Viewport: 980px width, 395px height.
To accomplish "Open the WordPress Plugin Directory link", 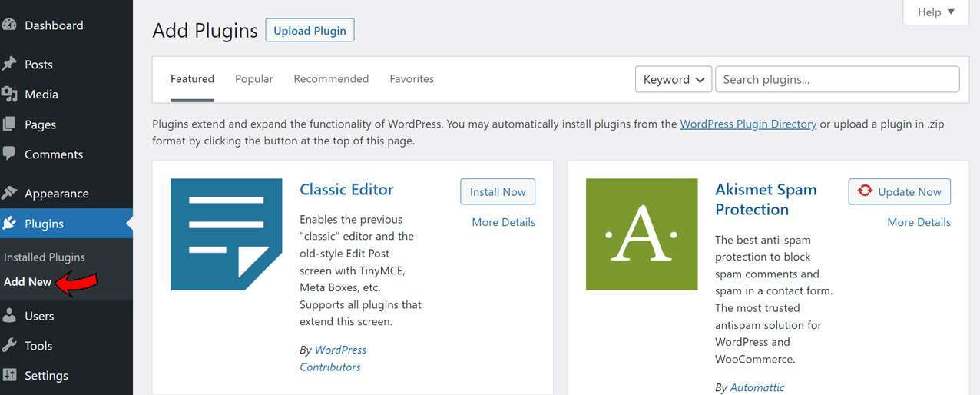I will [x=748, y=124].
